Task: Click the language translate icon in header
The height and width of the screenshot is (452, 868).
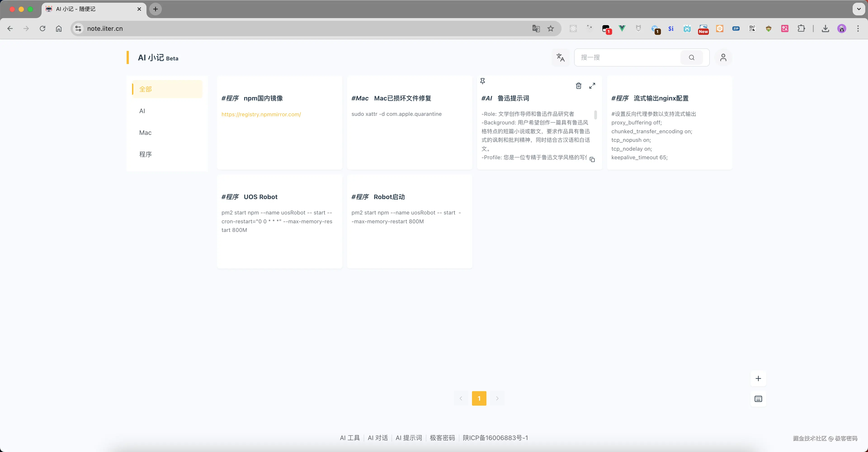Action: point(560,57)
